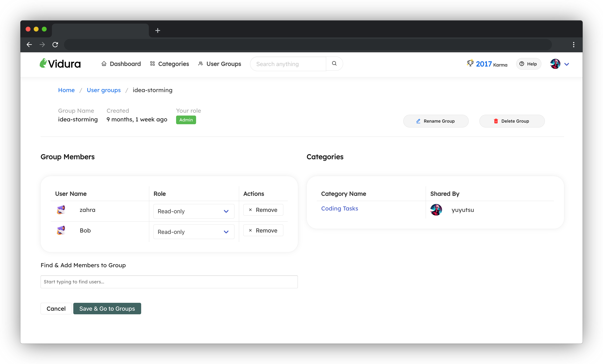
Task: Click yuyutsu's avatar under Shared By
Action: coord(437,210)
